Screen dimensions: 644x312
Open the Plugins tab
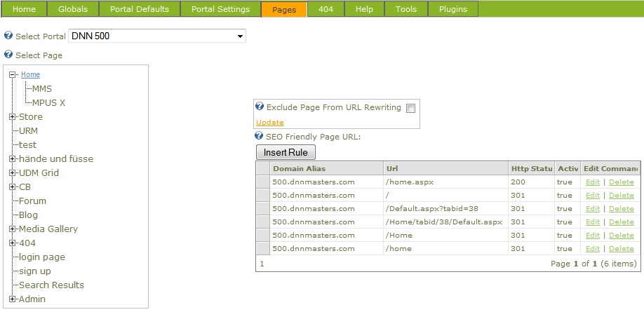453,9
